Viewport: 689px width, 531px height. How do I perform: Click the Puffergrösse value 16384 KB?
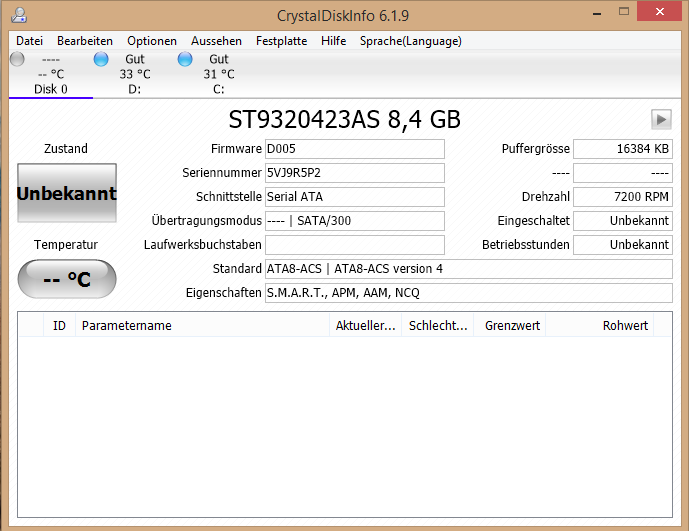point(623,149)
